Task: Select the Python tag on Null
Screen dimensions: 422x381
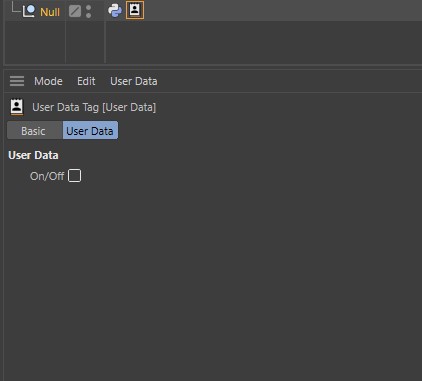Action: point(115,10)
